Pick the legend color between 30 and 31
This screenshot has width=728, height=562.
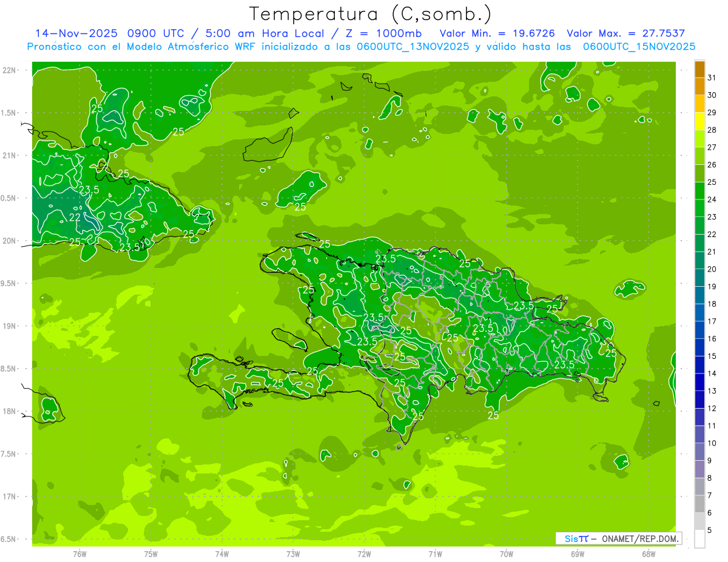coord(699,87)
